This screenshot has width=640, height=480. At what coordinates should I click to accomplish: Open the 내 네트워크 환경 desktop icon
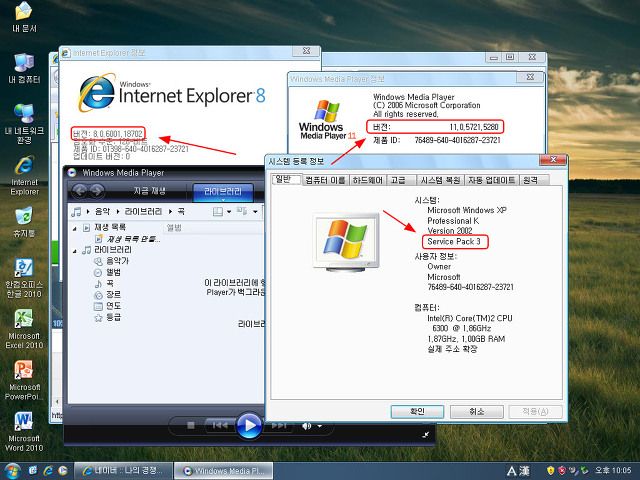click(24, 124)
